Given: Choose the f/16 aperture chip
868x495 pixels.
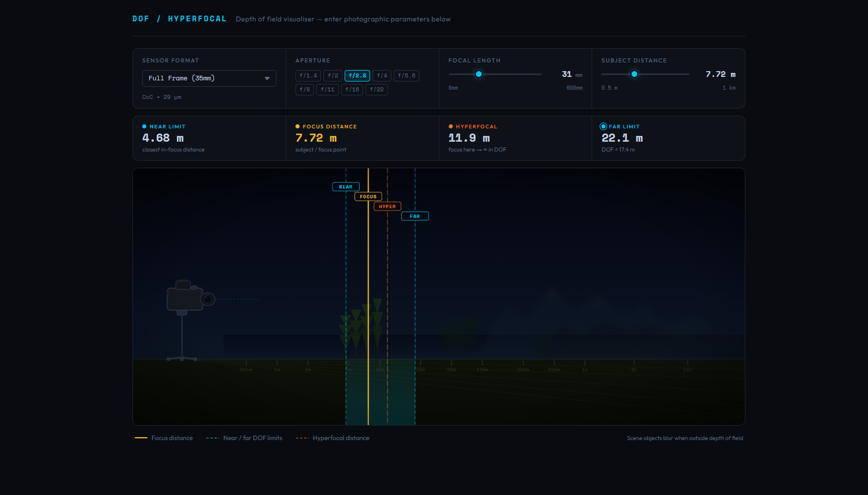Looking at the screenshot, I should (x=352, y=90).
